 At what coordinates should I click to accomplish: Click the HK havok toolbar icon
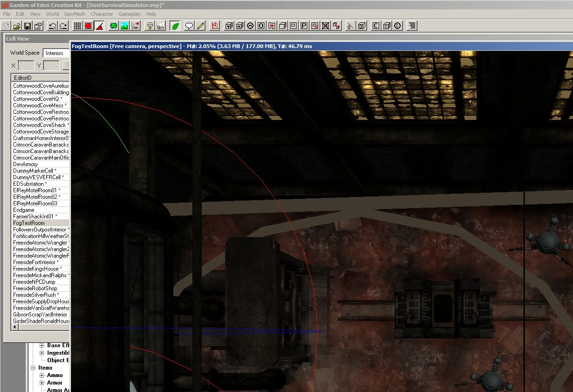(135, 26)
